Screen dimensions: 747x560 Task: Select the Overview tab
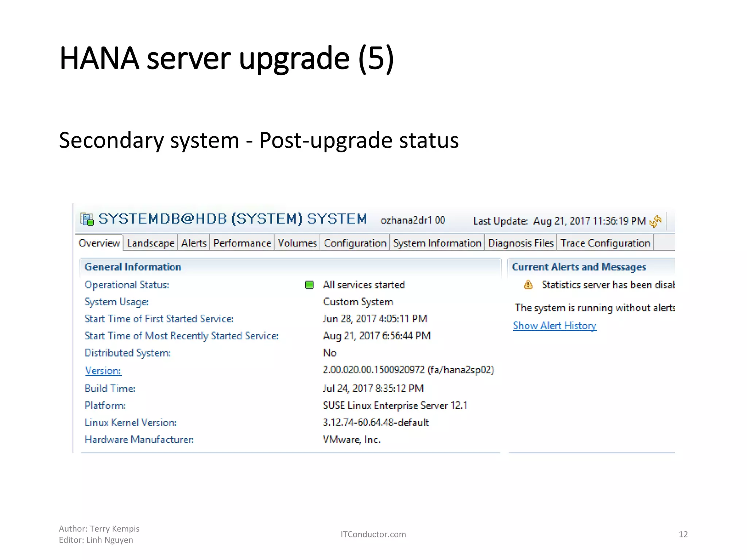pyautogui.click(x=99, y=243)
